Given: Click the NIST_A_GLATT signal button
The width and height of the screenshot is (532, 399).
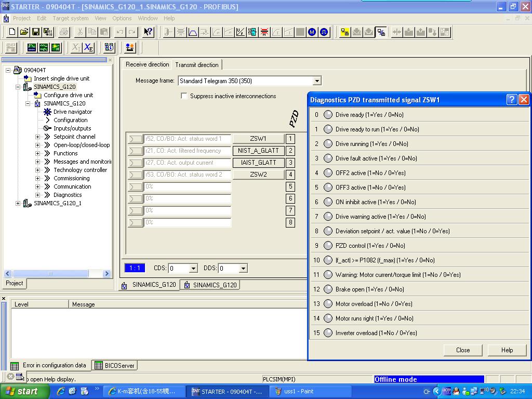Looking at the screenshot, I should point(258,151).
